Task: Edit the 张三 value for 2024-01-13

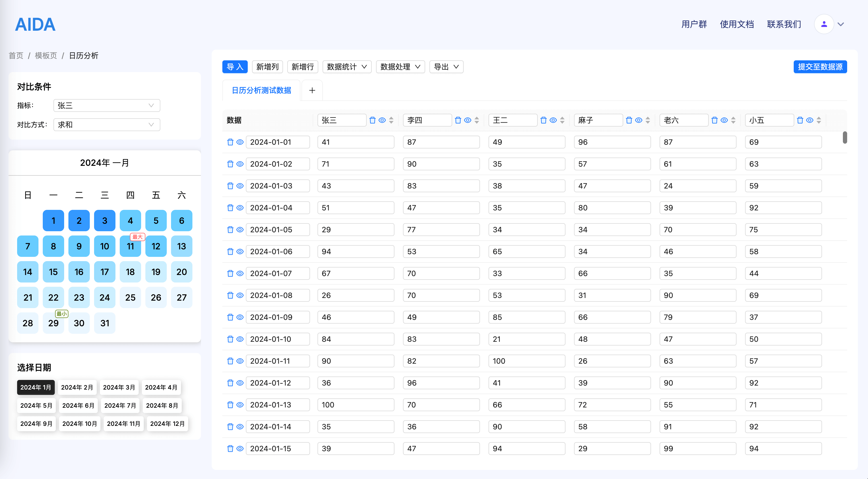Action: click(356, 405)
